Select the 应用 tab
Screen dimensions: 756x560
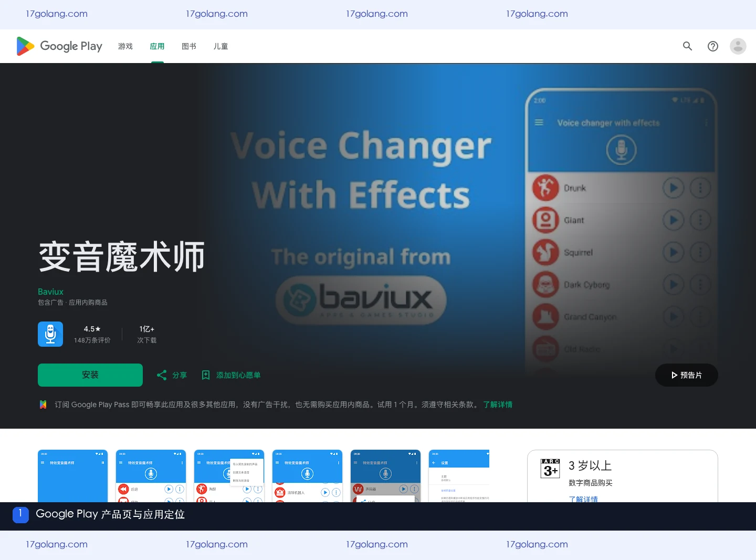pos(157,46)
